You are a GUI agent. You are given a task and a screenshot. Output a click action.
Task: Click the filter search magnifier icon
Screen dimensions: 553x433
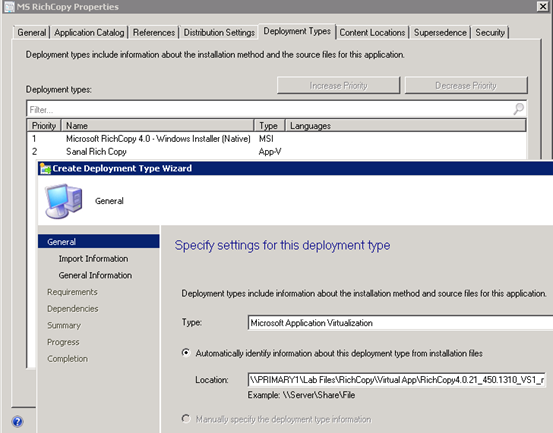(518, 109)
